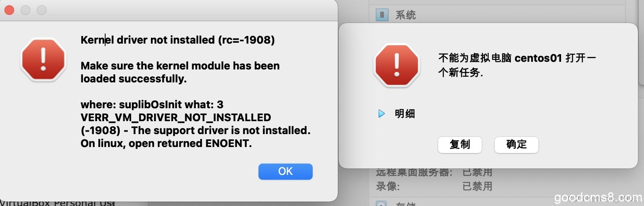Click the 录像 已禁用 row
The image size is (644, 206).
[434, 186]
